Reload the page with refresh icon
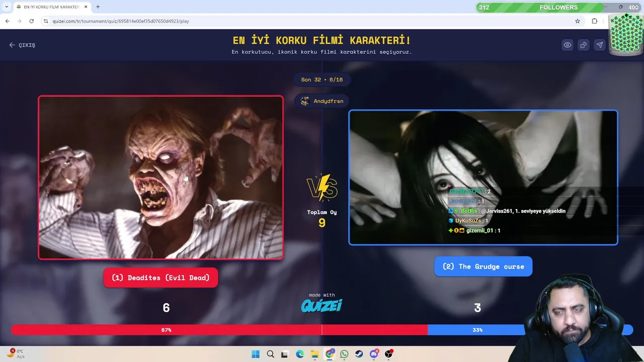 click(x=31, y=21)
